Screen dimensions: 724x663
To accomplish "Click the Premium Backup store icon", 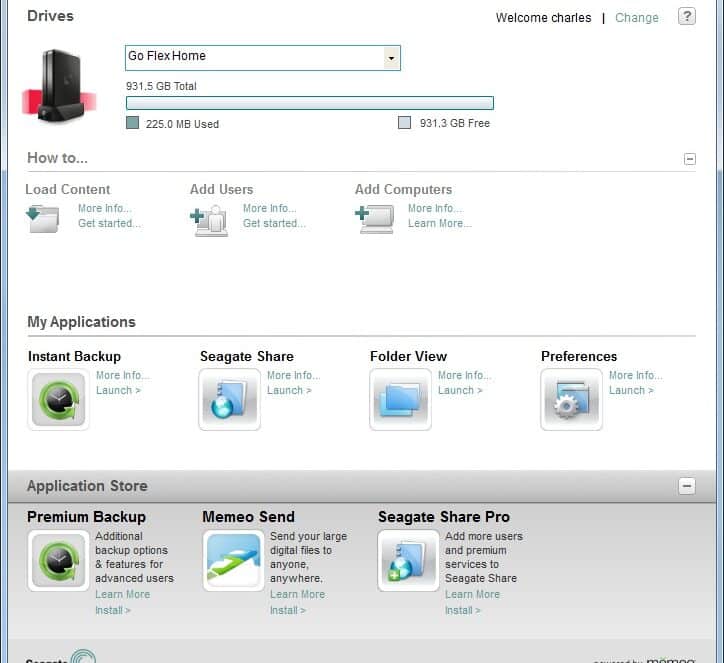I will pyautogui.click(x=58, y=561).
